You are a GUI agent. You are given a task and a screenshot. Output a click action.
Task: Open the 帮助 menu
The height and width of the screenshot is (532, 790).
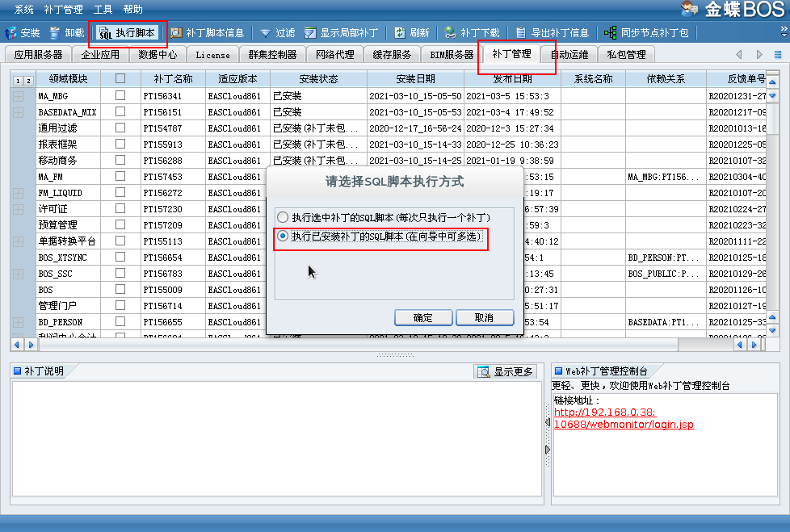coord(133,9)
